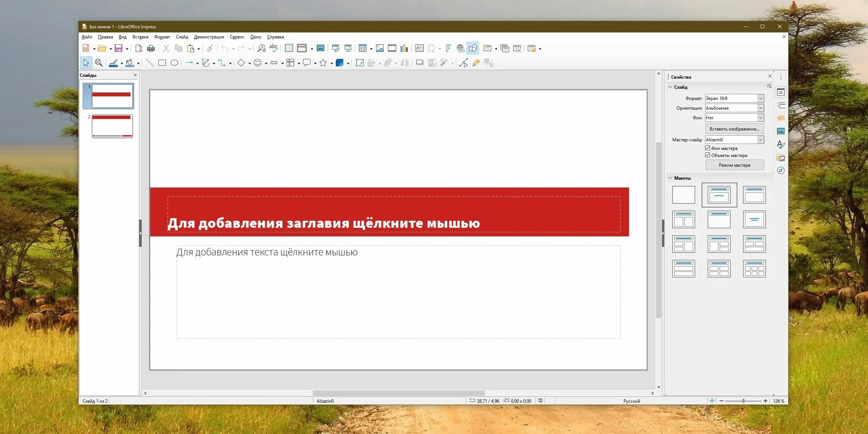Select the Rectangle drawing tool
The height and width of the screenshot is (434, 868).
pyautogui.click(x=162, y=63)
